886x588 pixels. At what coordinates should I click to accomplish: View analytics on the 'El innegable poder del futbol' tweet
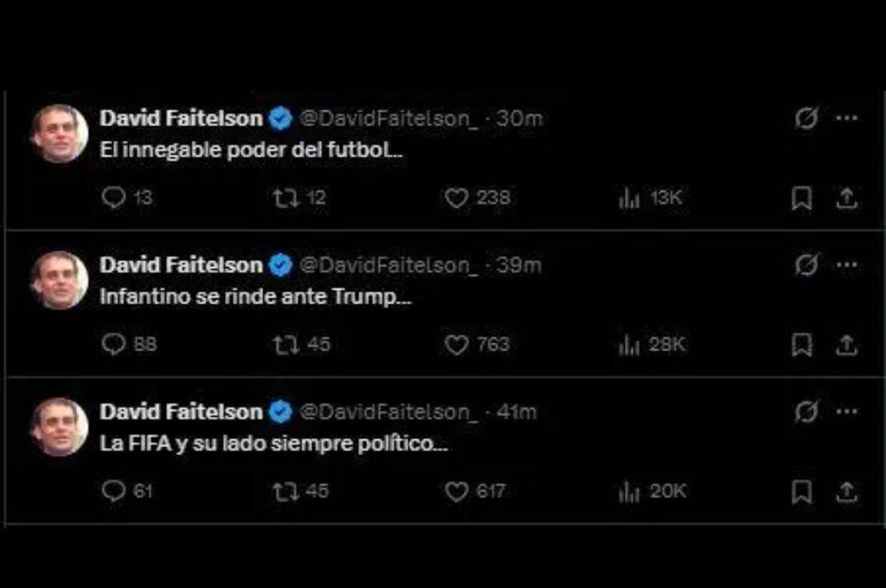[628, 197]
